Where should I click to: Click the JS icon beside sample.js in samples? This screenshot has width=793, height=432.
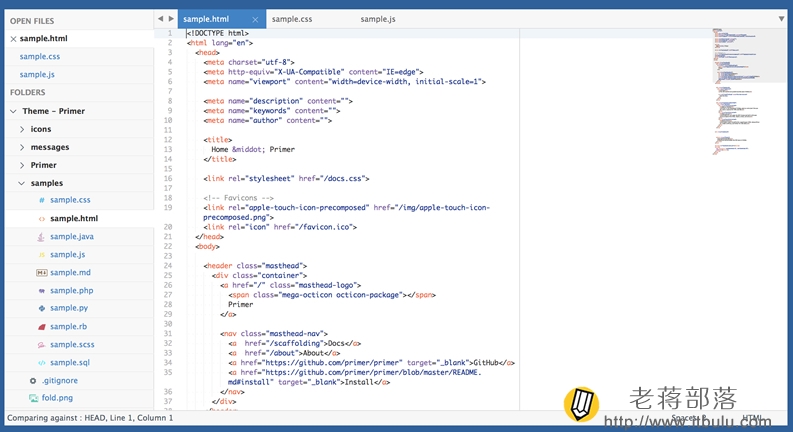(41, 255)
